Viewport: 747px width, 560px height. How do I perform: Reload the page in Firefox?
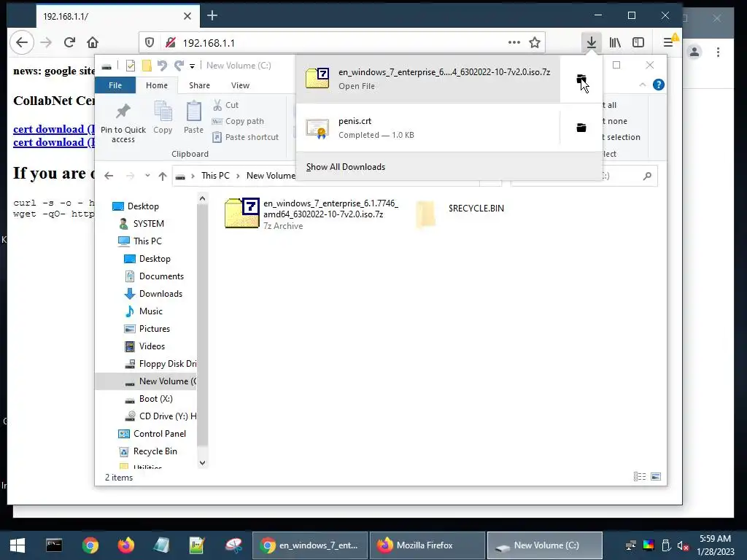(69, 43)
